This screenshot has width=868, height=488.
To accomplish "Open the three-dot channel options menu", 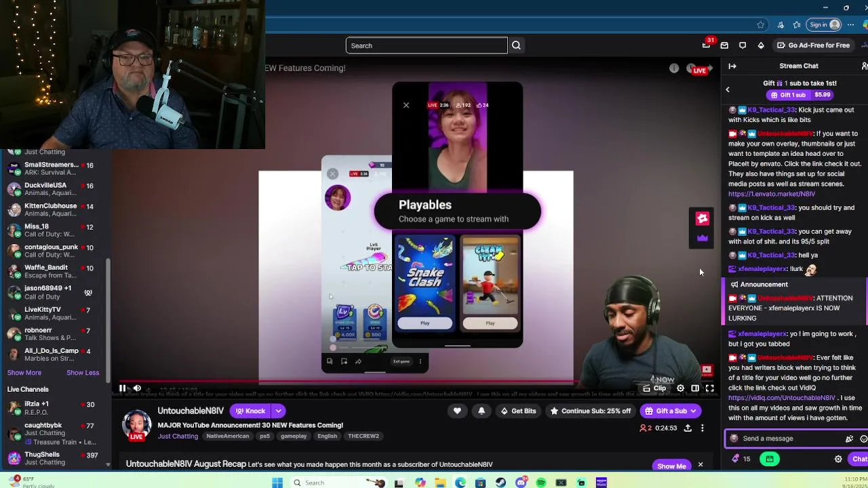I will click(x=703, y=428).
